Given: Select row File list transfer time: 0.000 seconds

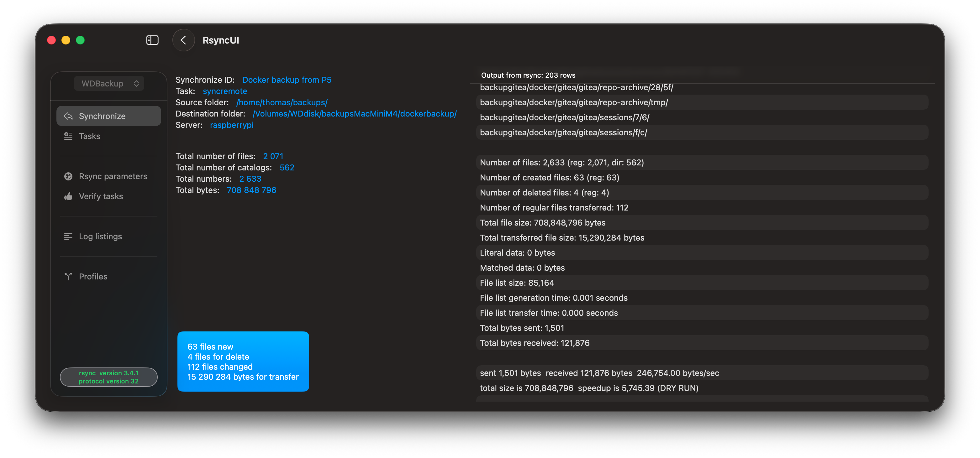Looking at the screenshot, I should 702,313.
